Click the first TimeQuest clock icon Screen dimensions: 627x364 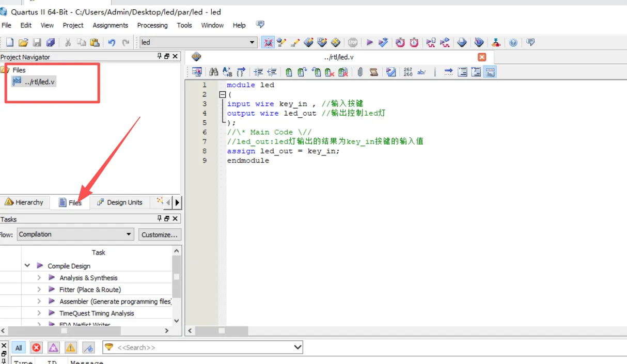[x=400, y=42]
